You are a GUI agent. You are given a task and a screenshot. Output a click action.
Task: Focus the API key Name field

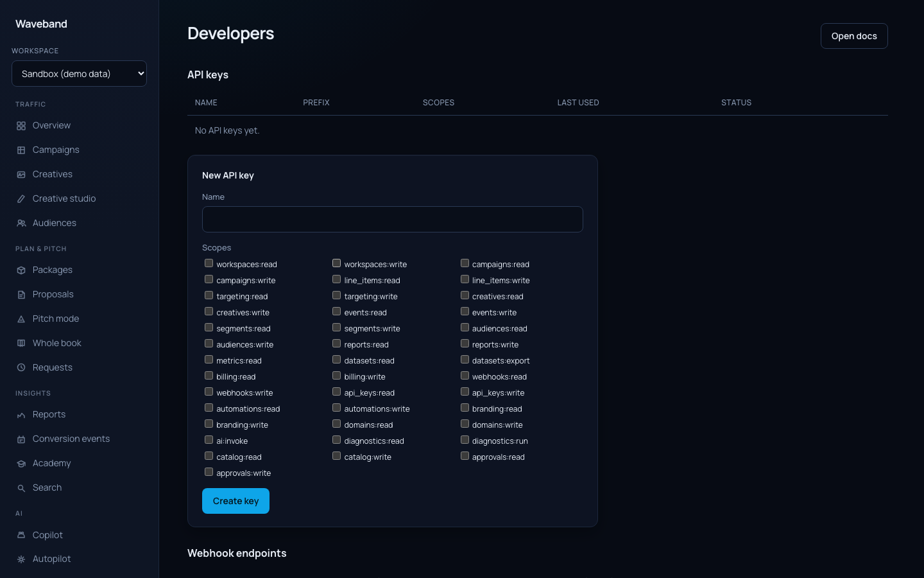[392, 219]
